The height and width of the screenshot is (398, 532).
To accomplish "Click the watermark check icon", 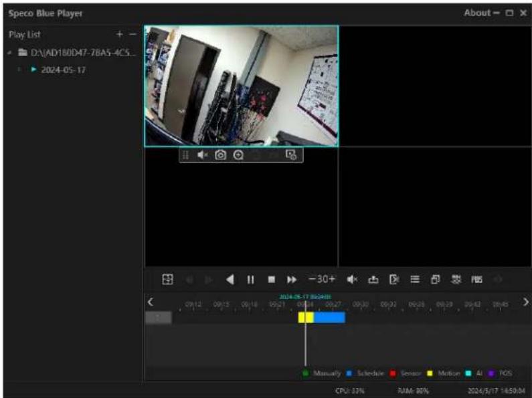I will tap(456, 280).
